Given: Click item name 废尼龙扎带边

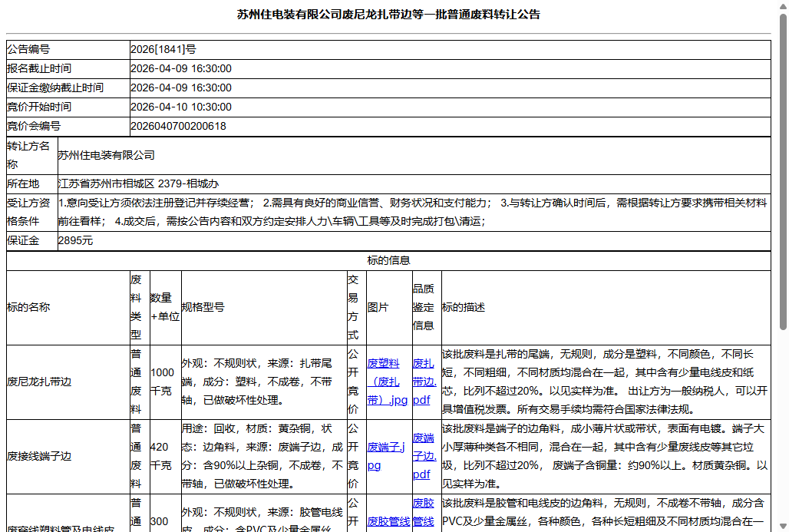Looking at the screenshot, I should [39, 382].
